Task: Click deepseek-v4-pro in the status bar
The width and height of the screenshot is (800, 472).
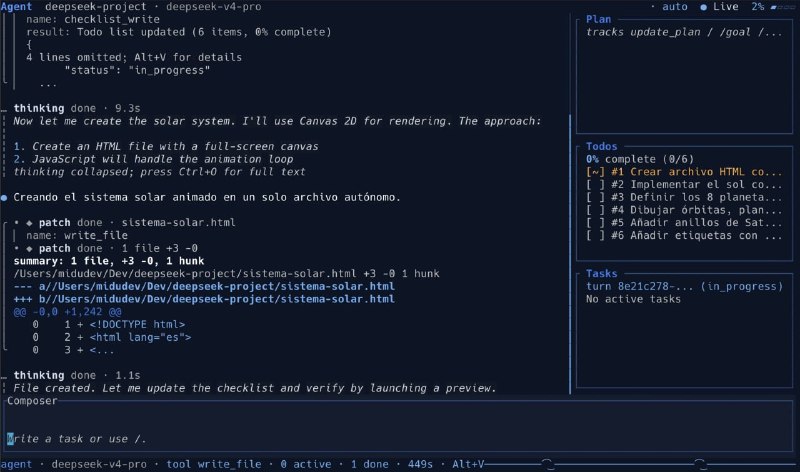Action: pos(99,464)
